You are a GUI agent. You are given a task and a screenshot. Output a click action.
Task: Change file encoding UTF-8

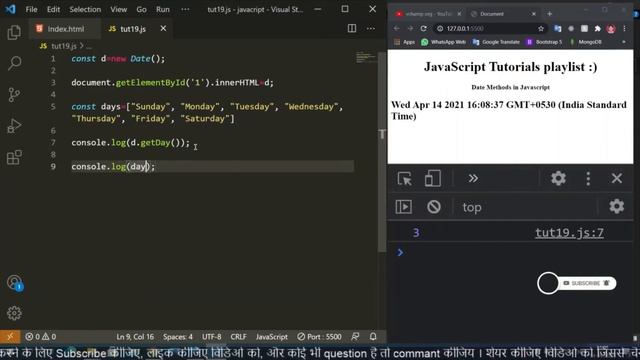(x=211, y=337)
